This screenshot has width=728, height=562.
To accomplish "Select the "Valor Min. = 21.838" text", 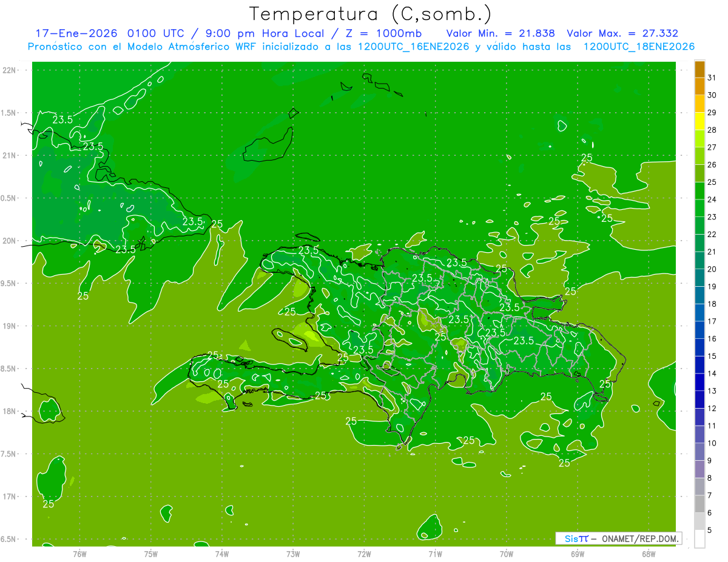I will (x=500, y=33).
